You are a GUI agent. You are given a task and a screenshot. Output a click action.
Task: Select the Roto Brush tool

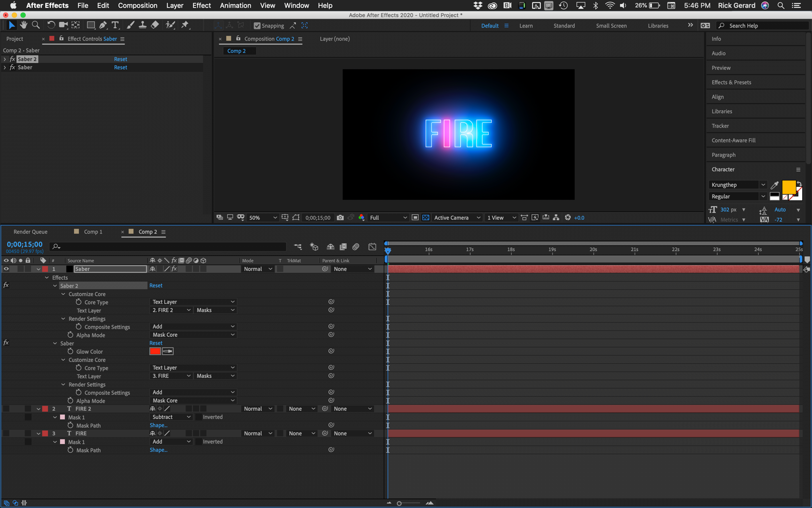coord(170,25)
